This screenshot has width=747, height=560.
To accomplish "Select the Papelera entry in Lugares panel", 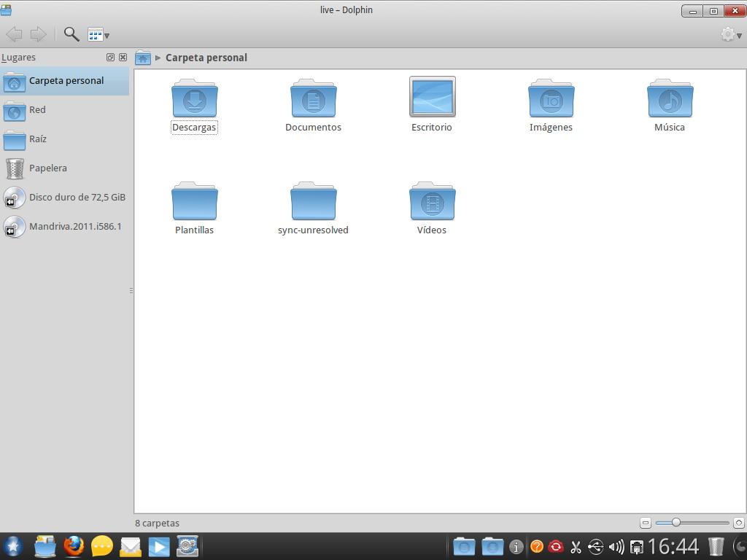I will pyautogui.click(x=48, y=168).
